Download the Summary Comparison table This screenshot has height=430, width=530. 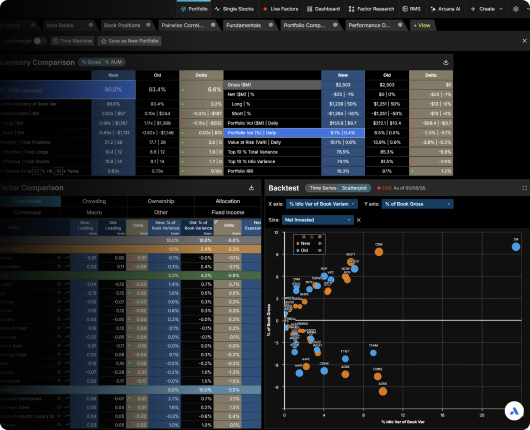click(445, 62)
